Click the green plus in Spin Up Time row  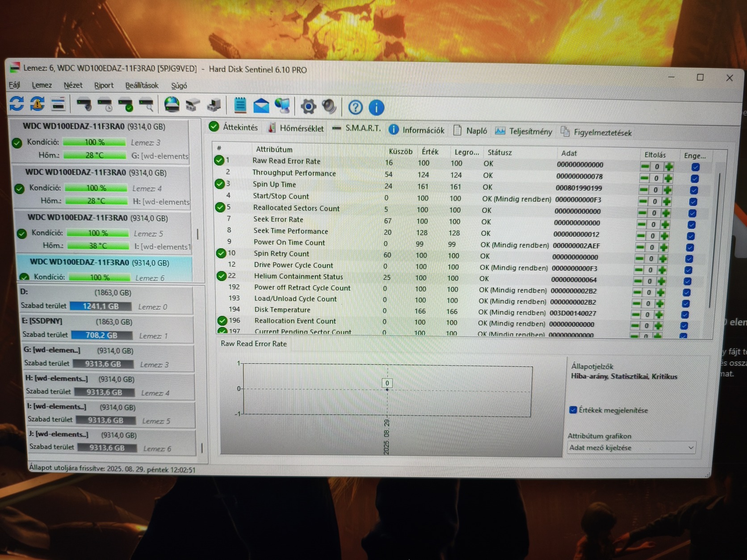point(667,190)
